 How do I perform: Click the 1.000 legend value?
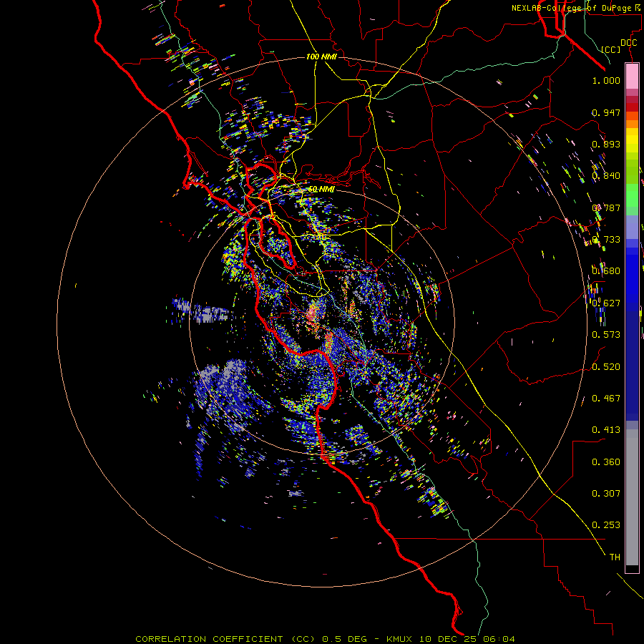point(606,80)
